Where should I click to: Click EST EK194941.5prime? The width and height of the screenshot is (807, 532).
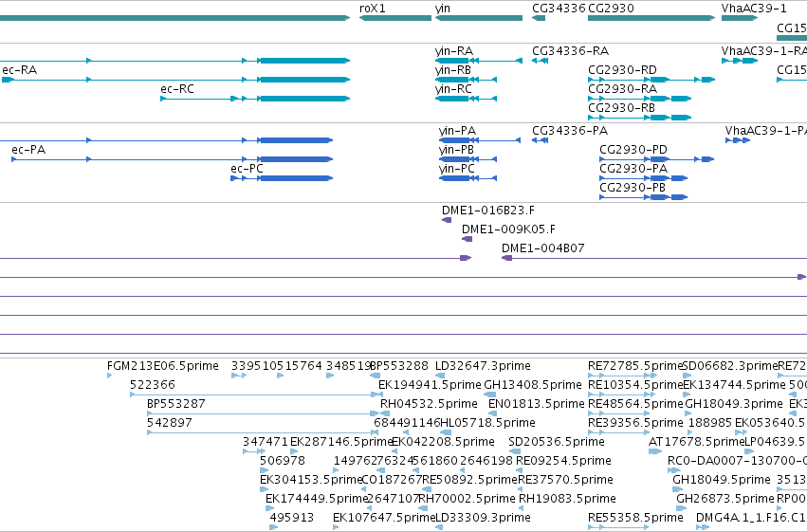[x=430, y=385]
